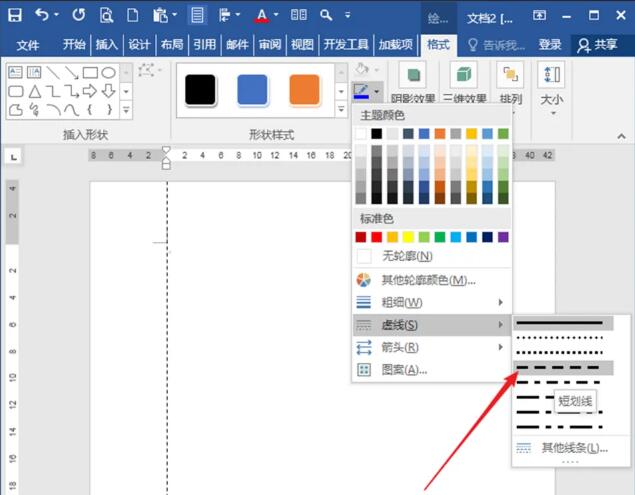Click the paste clipboard icon in title bar
The image size is (635, 495).
pos(160,15)
